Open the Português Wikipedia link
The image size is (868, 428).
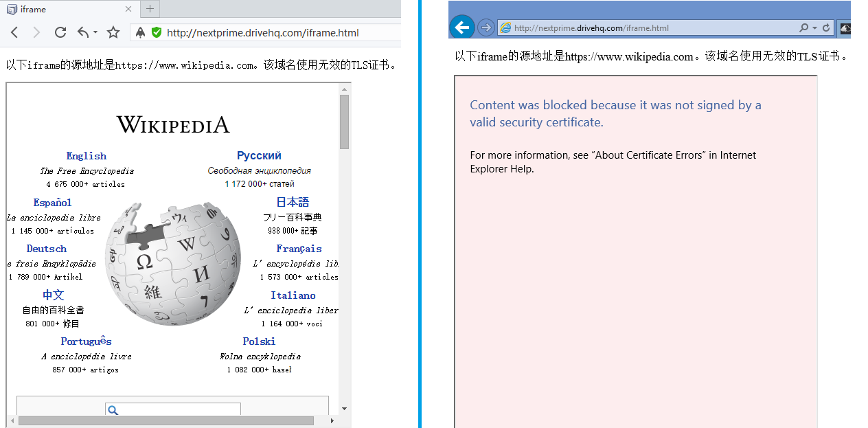point(86,341)
